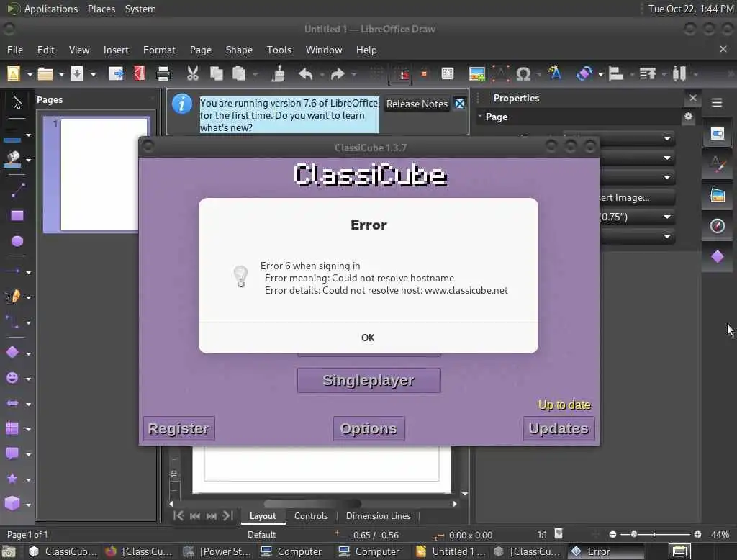The width and height of the screenshot is (737, 560).
Task: Expand the Fill Color dropdown arrow
Action: [x=28, y=160]
